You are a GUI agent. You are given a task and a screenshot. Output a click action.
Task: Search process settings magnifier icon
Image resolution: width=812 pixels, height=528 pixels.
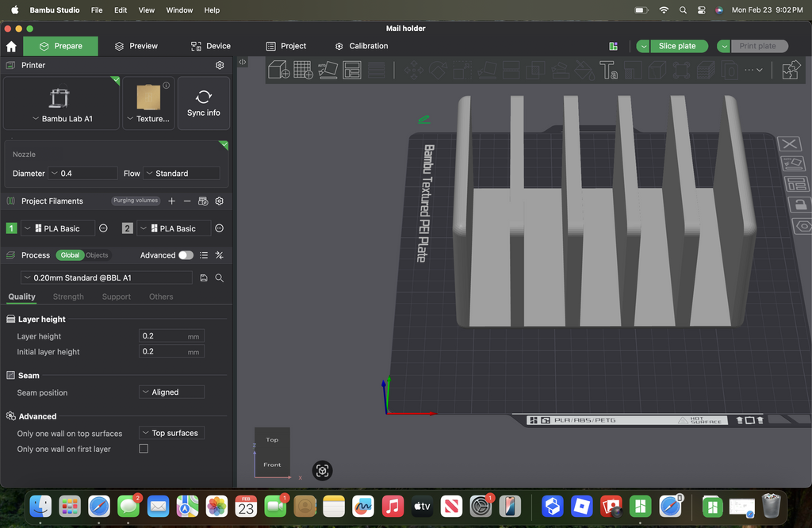tap(220, 278)
